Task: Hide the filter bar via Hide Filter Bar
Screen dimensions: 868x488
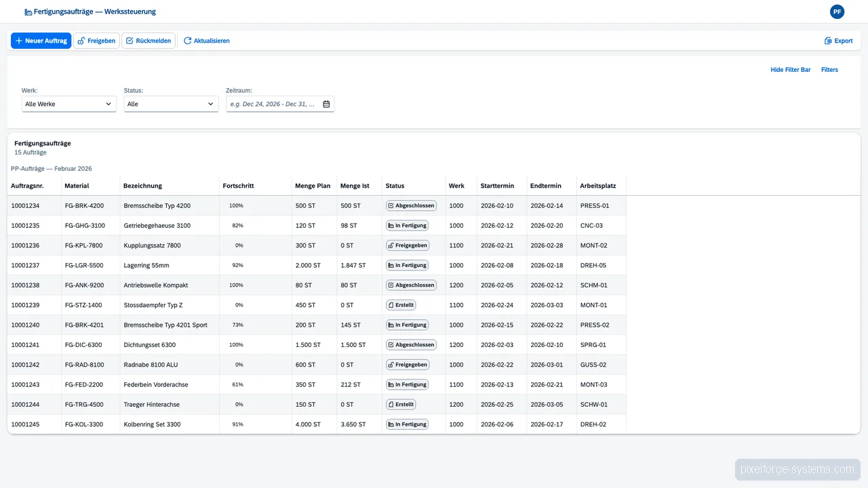Action: 790,69
